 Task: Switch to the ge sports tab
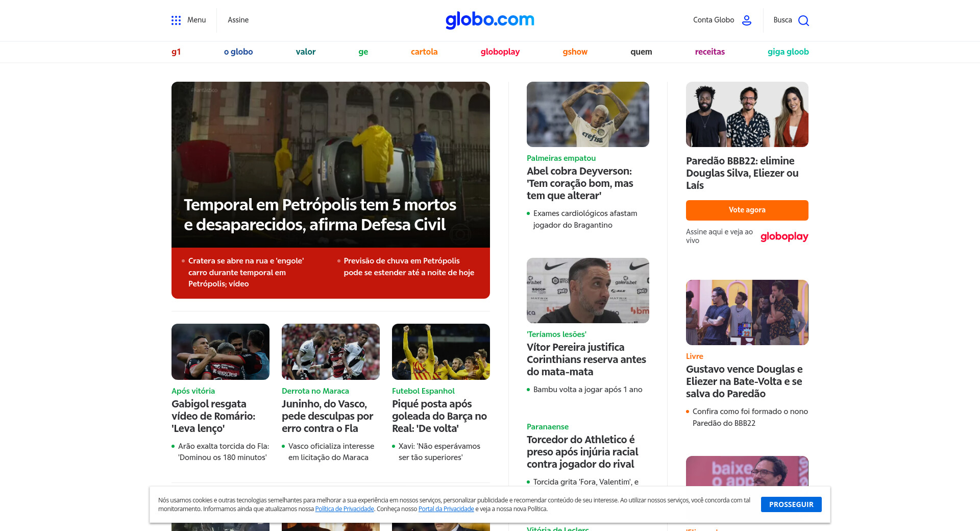click(x=363, y=52)
